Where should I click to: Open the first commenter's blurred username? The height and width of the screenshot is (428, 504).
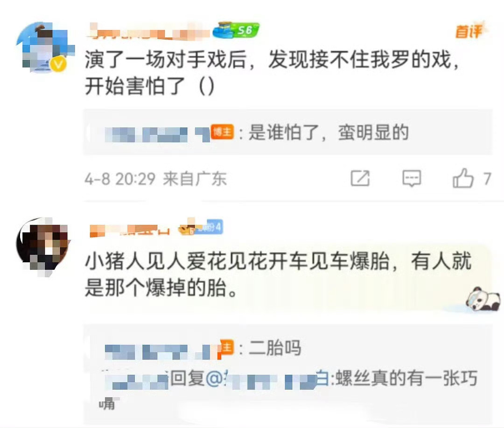pos(149,32)
